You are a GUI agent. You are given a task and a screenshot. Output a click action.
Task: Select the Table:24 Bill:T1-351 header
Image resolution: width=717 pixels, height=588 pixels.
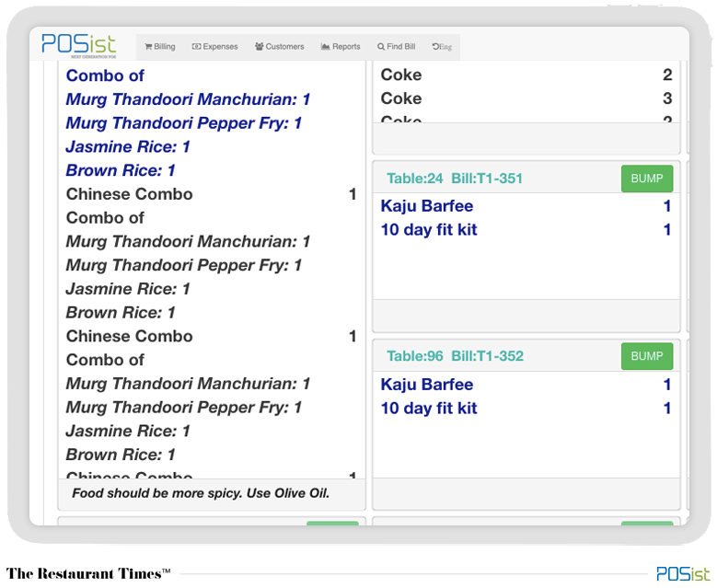click(x=455, y=179)
